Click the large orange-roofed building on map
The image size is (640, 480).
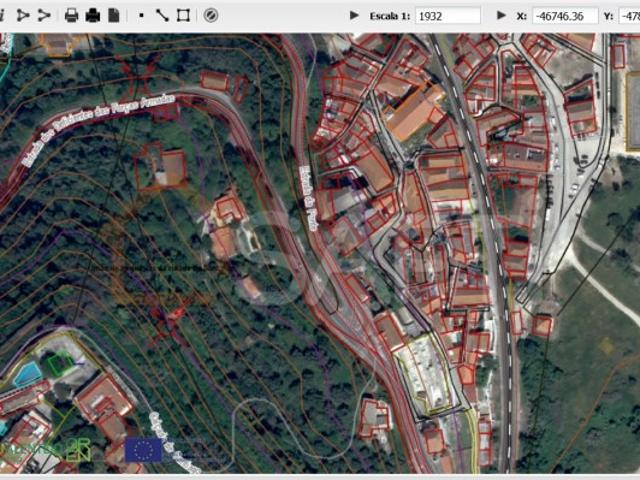point(413,115)
